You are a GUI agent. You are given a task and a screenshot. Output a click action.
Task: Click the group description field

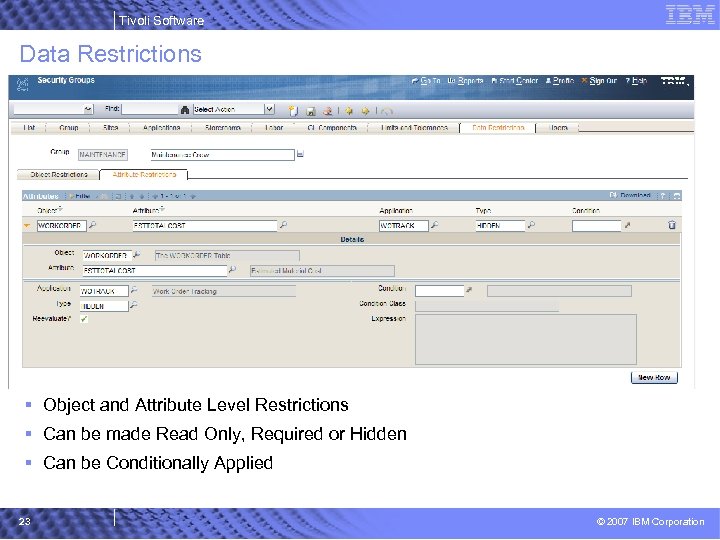[x=222, y=155]
